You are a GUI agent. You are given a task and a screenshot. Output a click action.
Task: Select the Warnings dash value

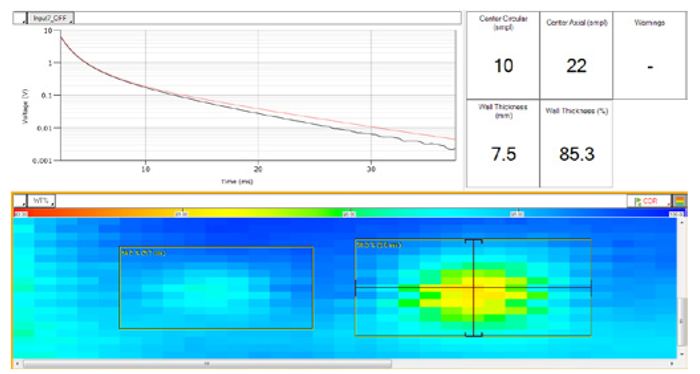click(650, 67)
